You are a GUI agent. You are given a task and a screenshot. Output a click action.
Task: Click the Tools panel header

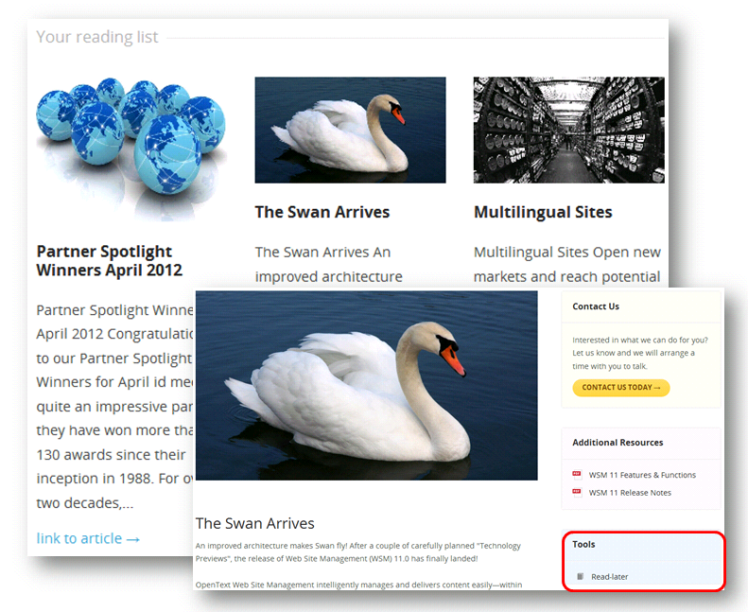tap(583, 544)
